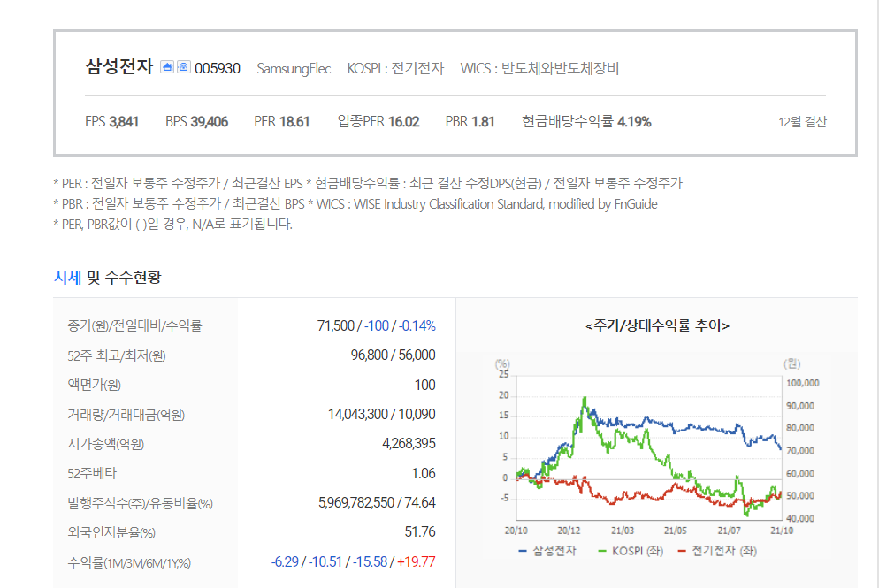879x588 pixels.
Task: Select the PER 18.61 figure
Action: tap(282, 122)
